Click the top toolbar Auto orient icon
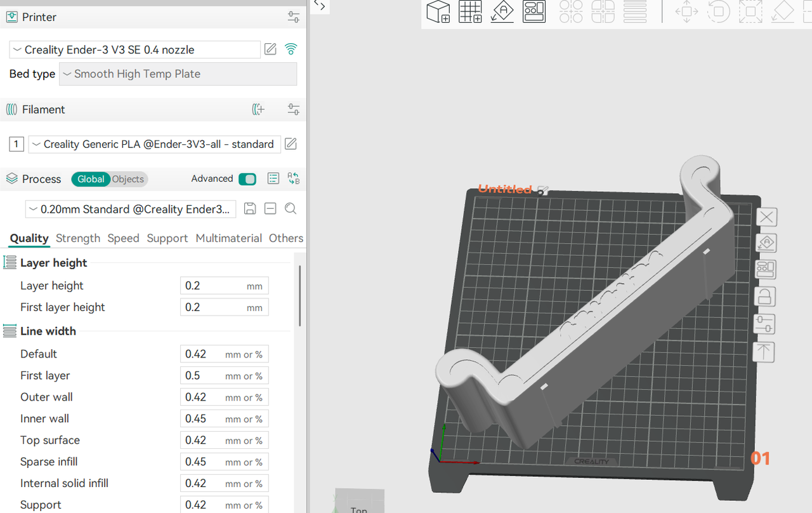This screenshot has width=812, height=513. 502,11
